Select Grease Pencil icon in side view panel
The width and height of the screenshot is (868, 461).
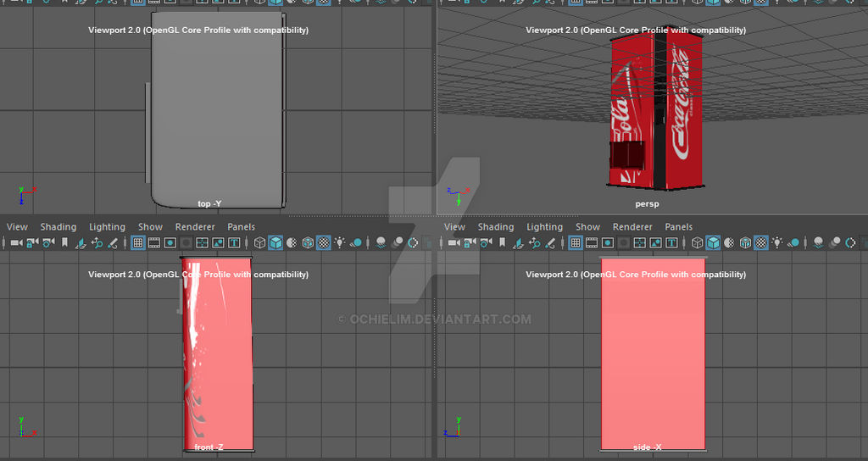(x=549, y=242)
